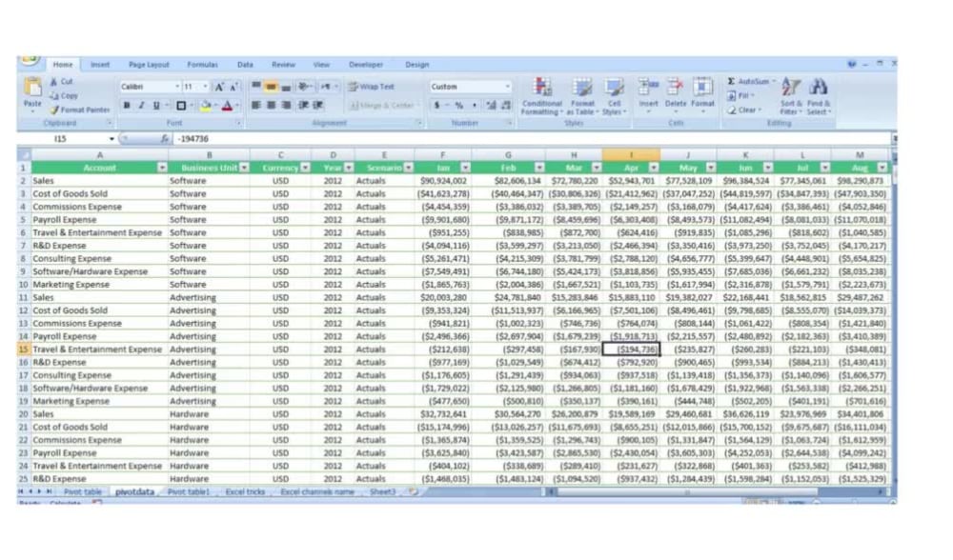Toggle Italic formatting
Screen dimensions: 953x560
coord(142,106)
